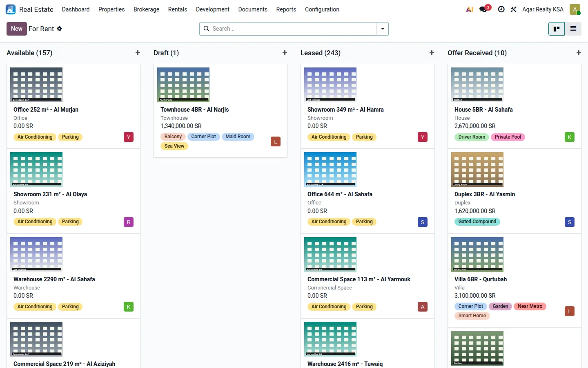Click the Available (157) column header
Screen dimensions: 588x368
coord(29,53)
